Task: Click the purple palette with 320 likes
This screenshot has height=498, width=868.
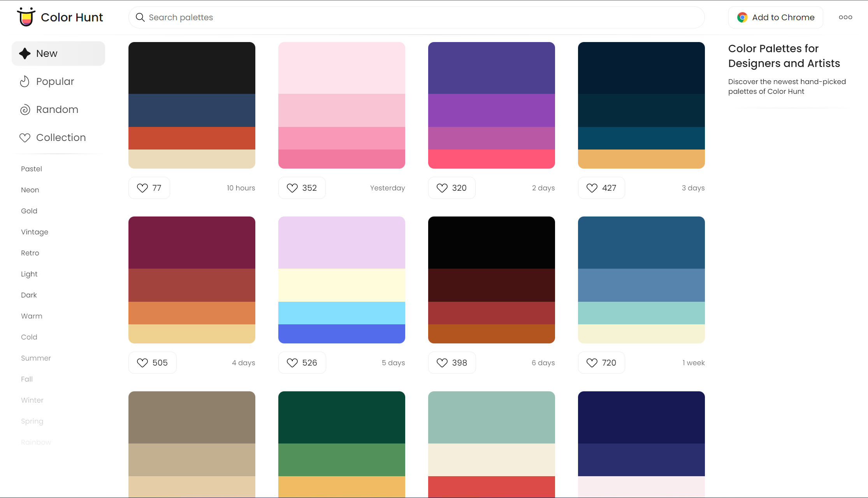Action: point(491,105)
